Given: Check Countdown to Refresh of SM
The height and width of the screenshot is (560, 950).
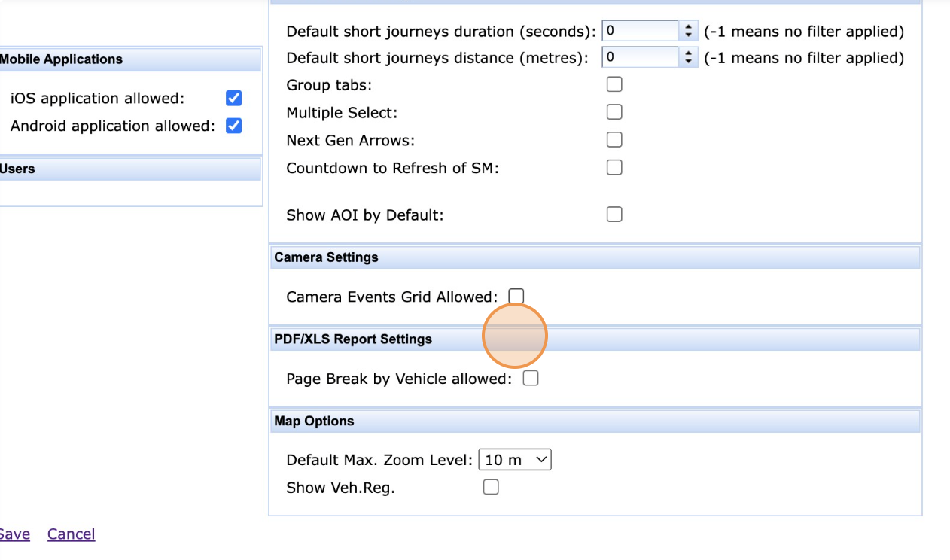Looking at the screenshot, I should click(614, 167).
